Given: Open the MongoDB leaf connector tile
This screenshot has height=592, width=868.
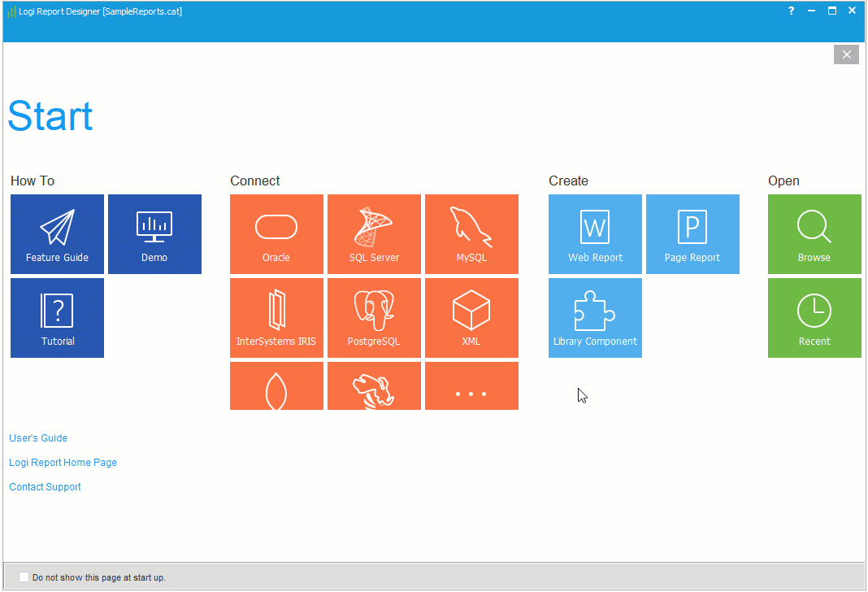Looking at the screenshot, I should 276,385.
